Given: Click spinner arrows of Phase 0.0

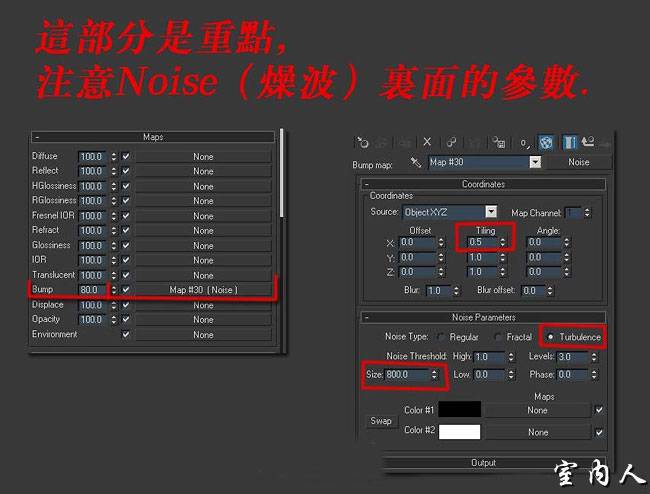Looking at the screenshot, I should pos(594,375).
